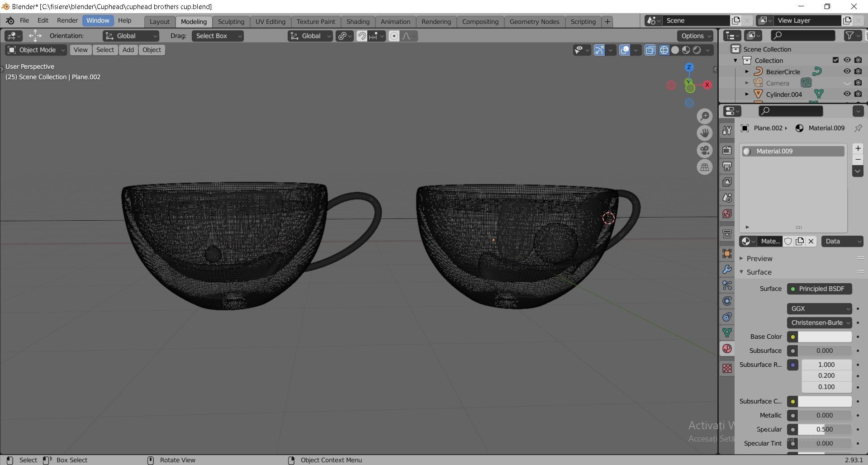
Task: Remove material slot with minus button
Action: pos(858,160)
